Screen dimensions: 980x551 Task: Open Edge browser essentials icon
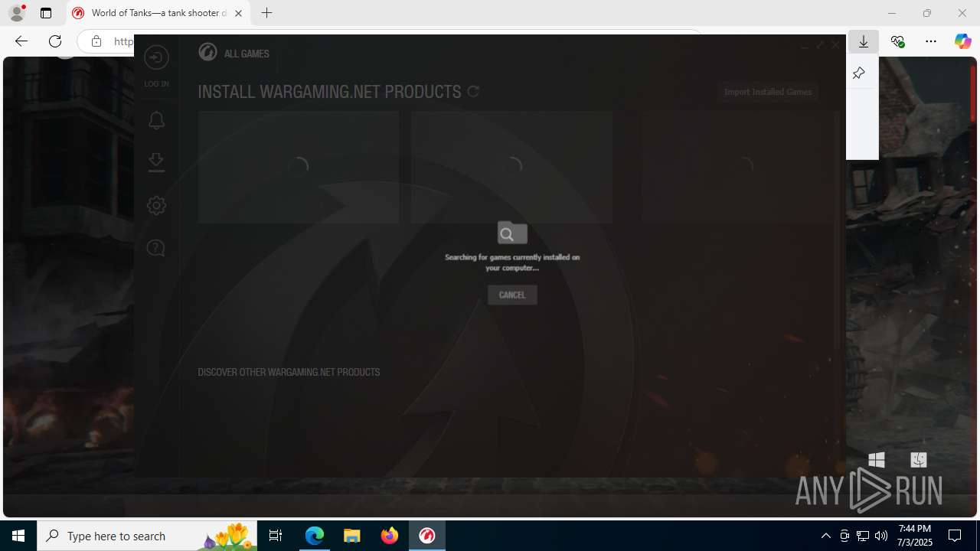[x=897, y=41]
